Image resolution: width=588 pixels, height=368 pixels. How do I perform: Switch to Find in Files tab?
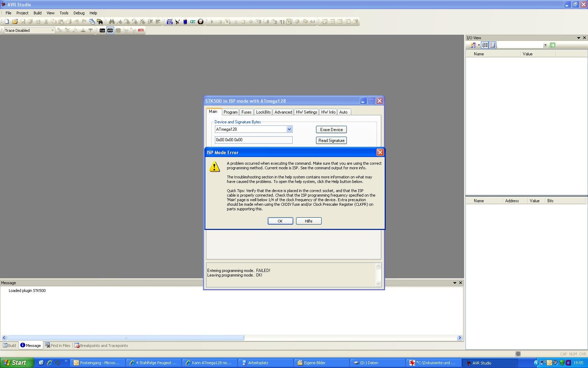(58, 346)
